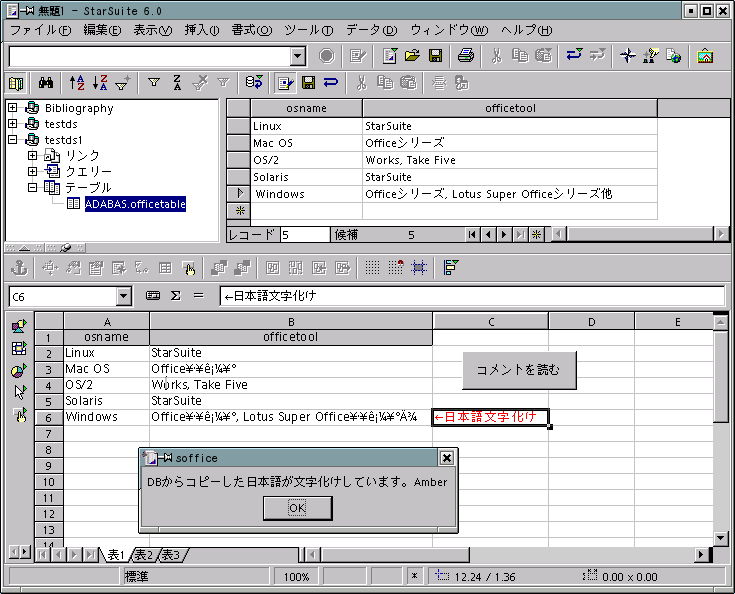The height and width of the screenshot is (594, 735).
Task: Click the Print document icon
Action: click(x=465, y=56)
